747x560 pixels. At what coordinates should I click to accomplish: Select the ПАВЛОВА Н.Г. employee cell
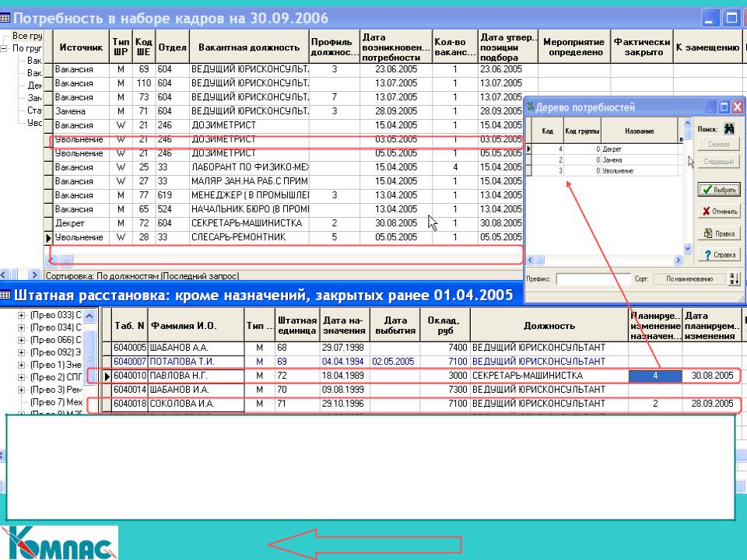196,375
